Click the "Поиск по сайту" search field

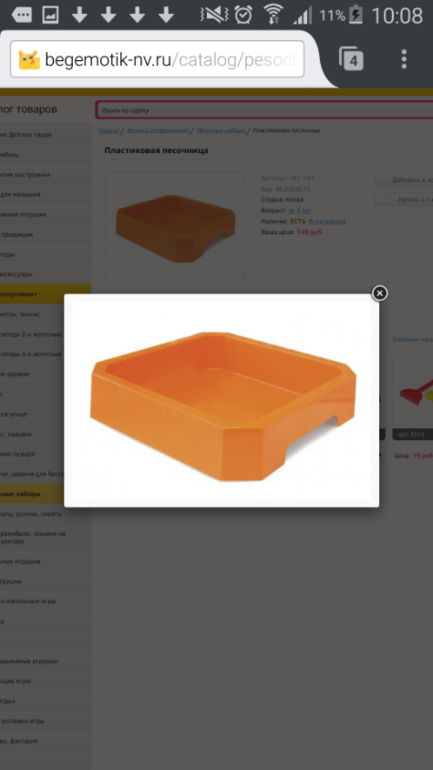click(264, 110)
